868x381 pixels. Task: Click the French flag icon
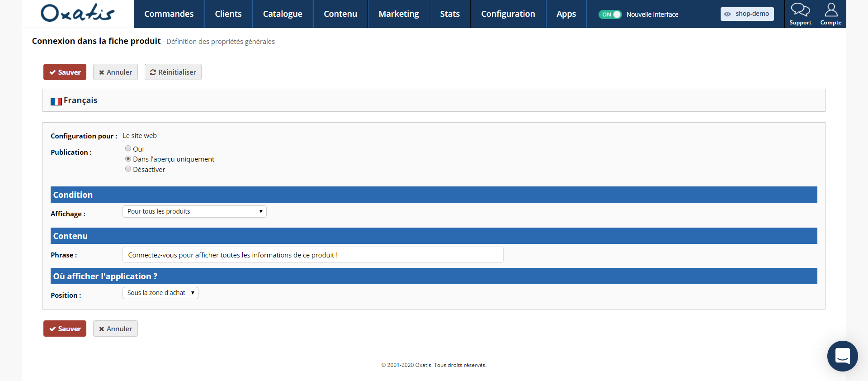(x=56, y=101)
